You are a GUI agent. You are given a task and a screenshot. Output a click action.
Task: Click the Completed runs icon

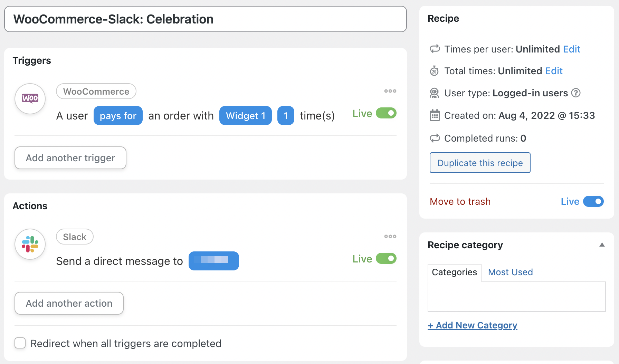pyautogui.click(x=435, y=138)
